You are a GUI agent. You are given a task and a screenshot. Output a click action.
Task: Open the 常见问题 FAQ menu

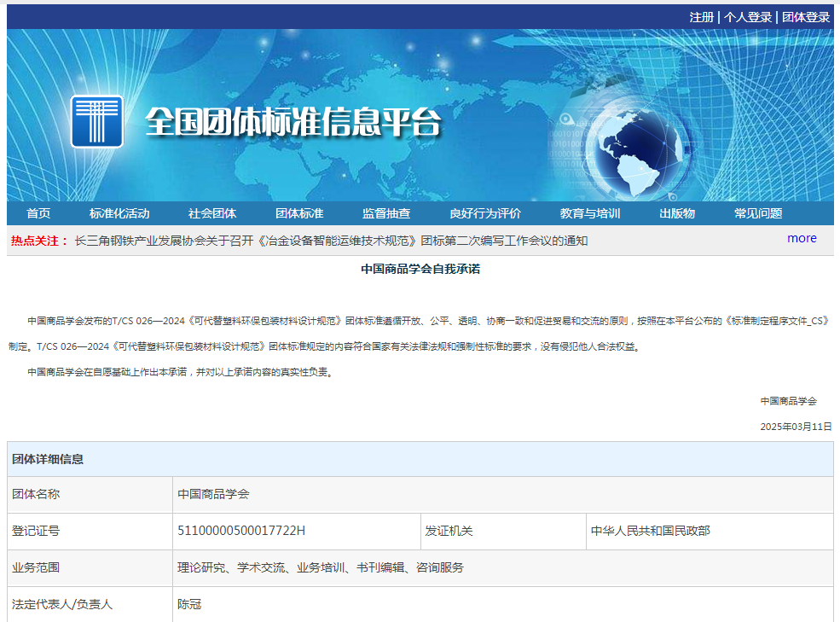click(x=758, y=213)
